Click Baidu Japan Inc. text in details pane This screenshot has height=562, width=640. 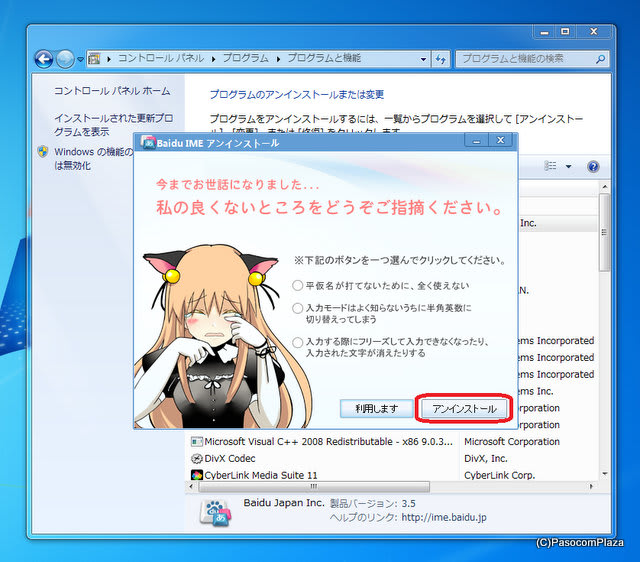284,503
